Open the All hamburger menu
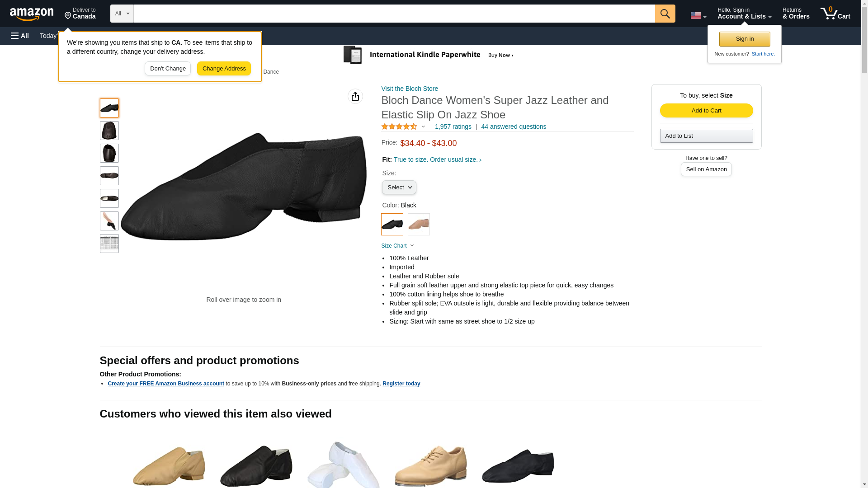This screenshot has height=488, width=868. click(x=20, y=36)
